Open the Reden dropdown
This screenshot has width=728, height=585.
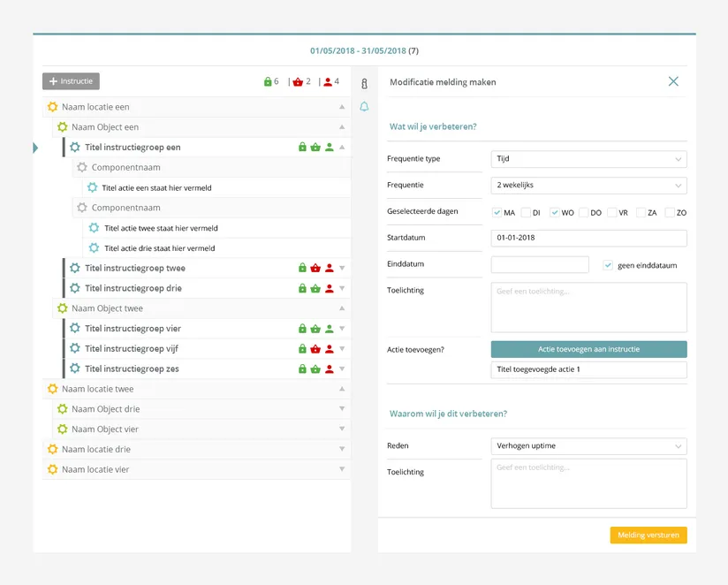pyautogui.click(x=588, y=446)
